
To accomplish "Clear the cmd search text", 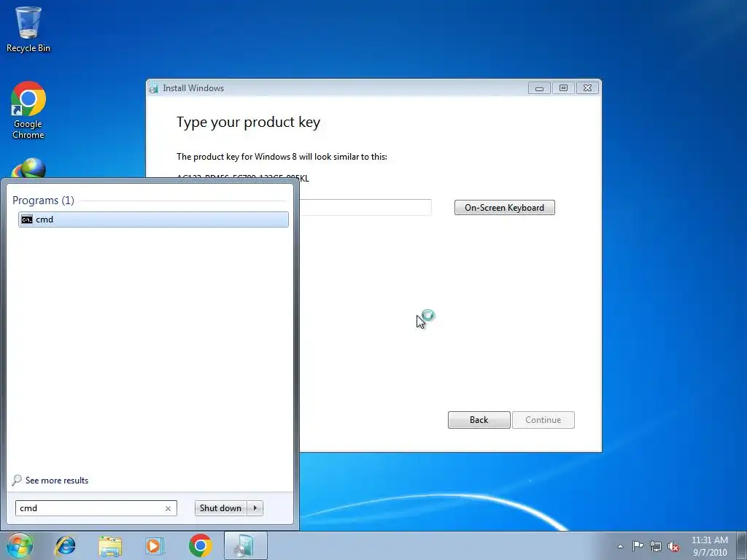I will pyautogui.click(x=169, y=508).
